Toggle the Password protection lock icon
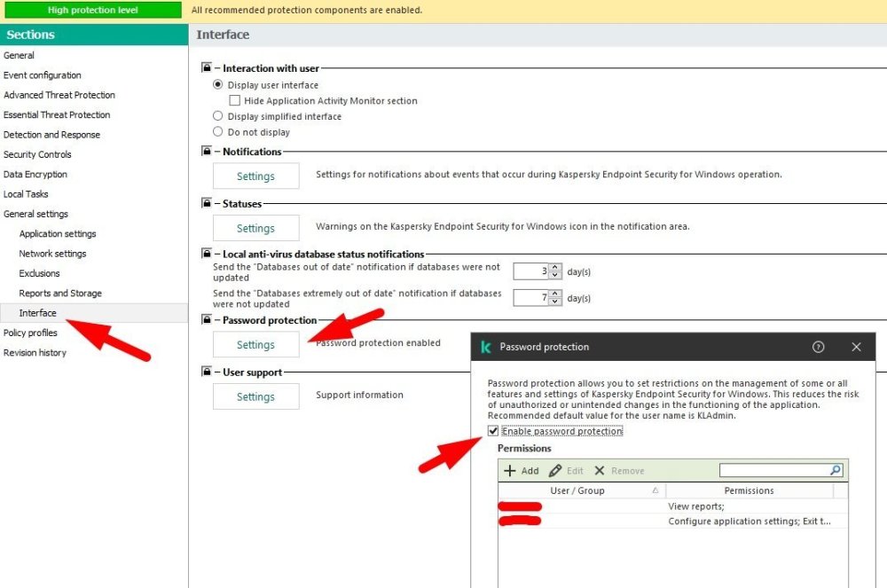 (207, 319)
